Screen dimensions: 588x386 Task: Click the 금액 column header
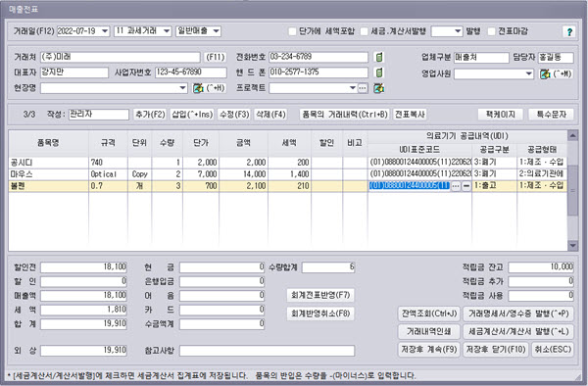[243, 143]
